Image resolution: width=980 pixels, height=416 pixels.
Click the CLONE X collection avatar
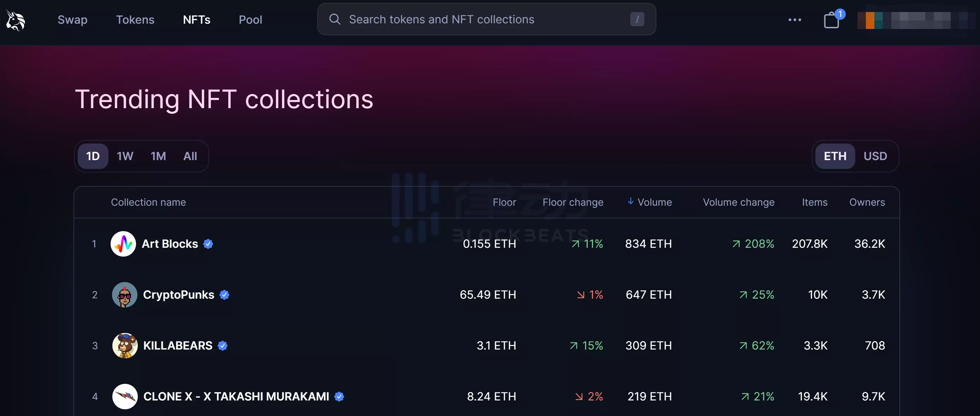pos(124,396)
